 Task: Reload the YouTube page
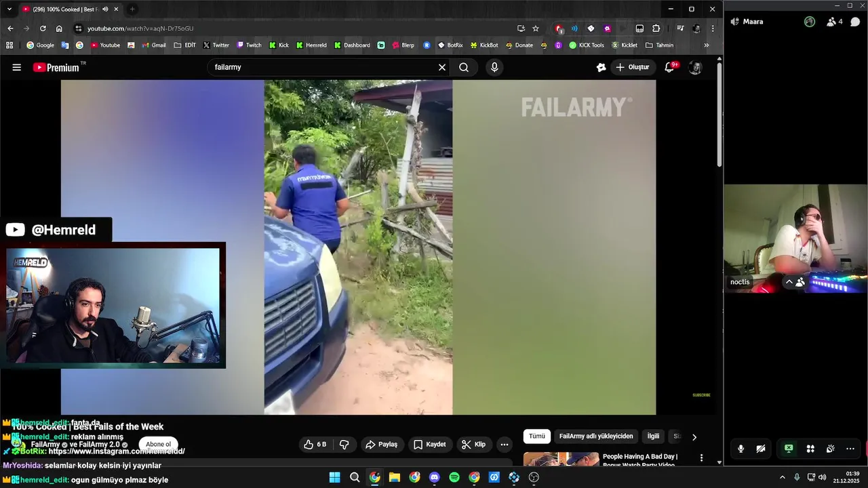(43, 28)
